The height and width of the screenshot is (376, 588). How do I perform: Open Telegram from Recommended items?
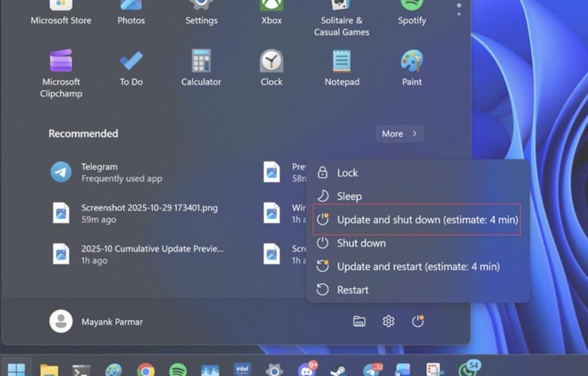point(99,172)
